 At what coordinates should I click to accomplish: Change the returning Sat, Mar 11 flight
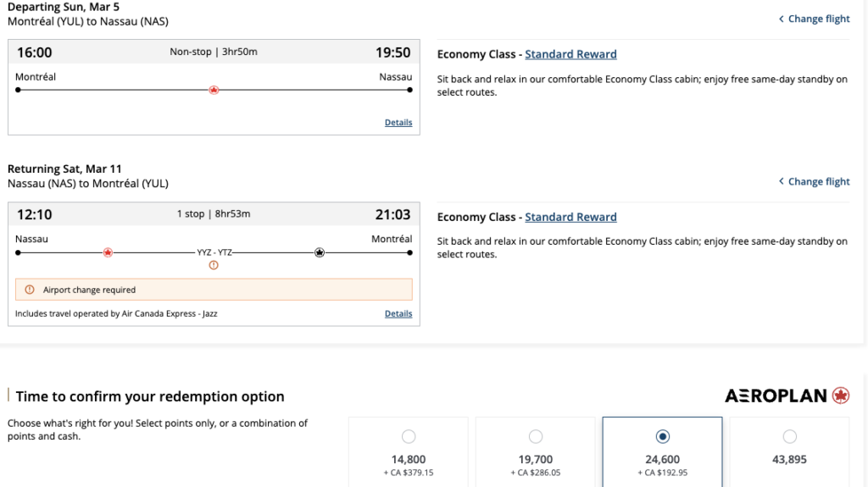click(819, 181)
